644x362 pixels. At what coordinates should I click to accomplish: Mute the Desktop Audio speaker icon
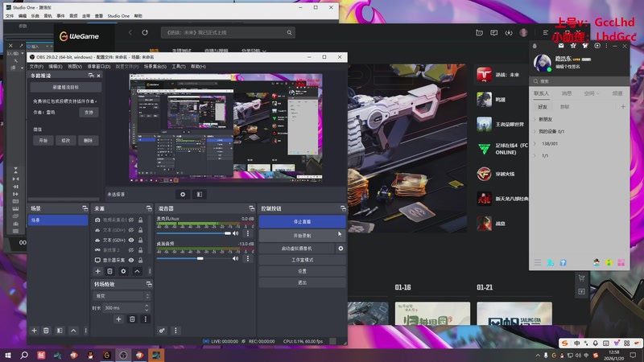[236, 258]
